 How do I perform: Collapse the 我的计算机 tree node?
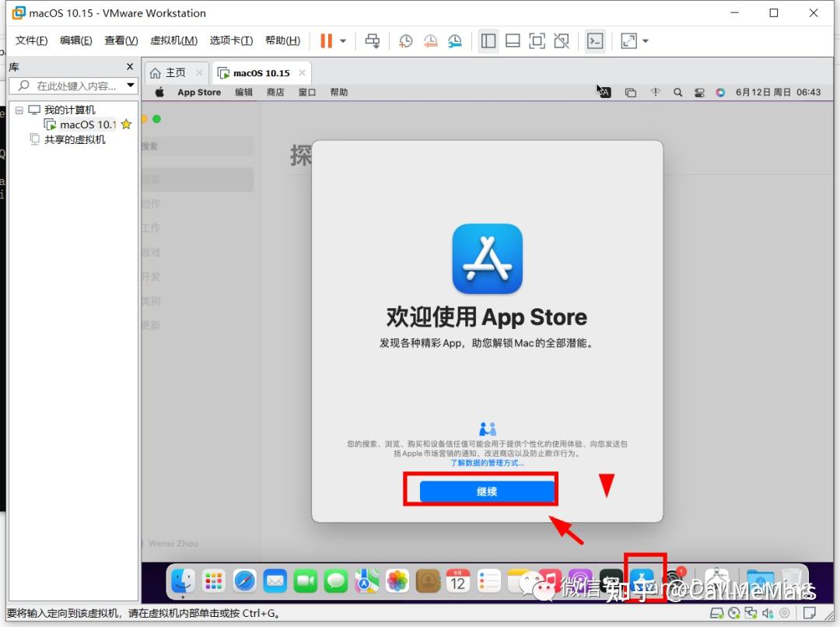[x=19, y=110]
